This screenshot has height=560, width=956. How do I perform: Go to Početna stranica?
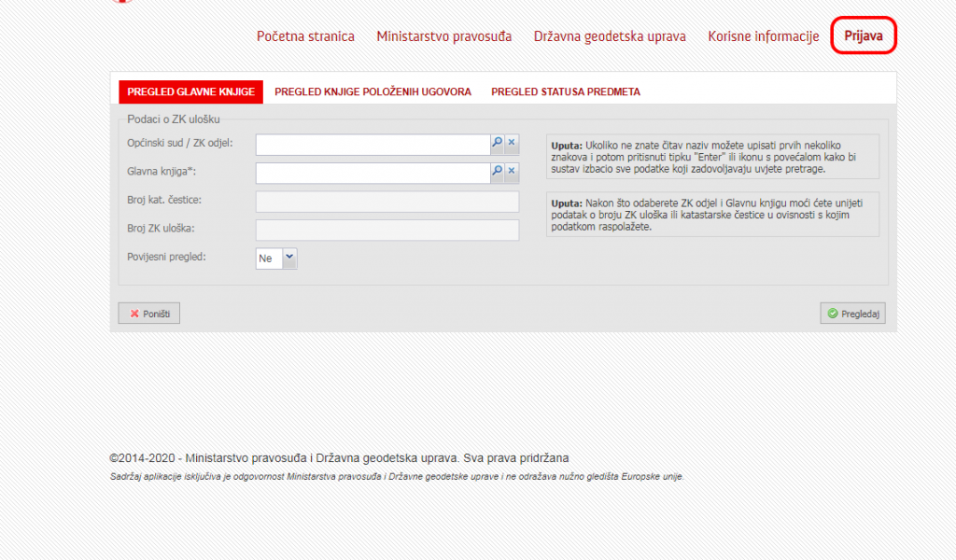click(x=305, y=35)
